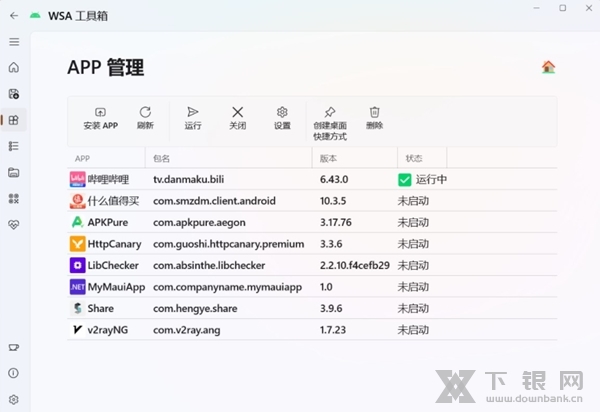
Task: Select the MyMauiApp .NET icon
Action: coord(78,287)
